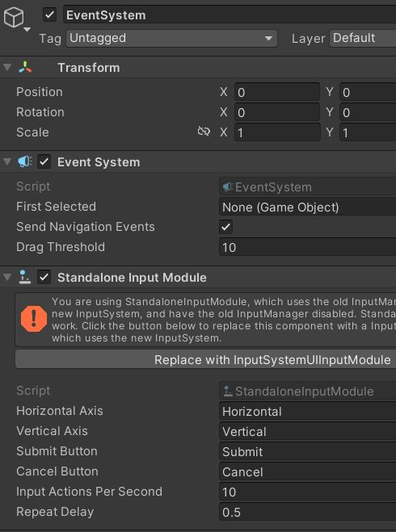Open the Tag dropdown showing Untagged
This screenshot has height=532, width=396.
click(171, 38)
